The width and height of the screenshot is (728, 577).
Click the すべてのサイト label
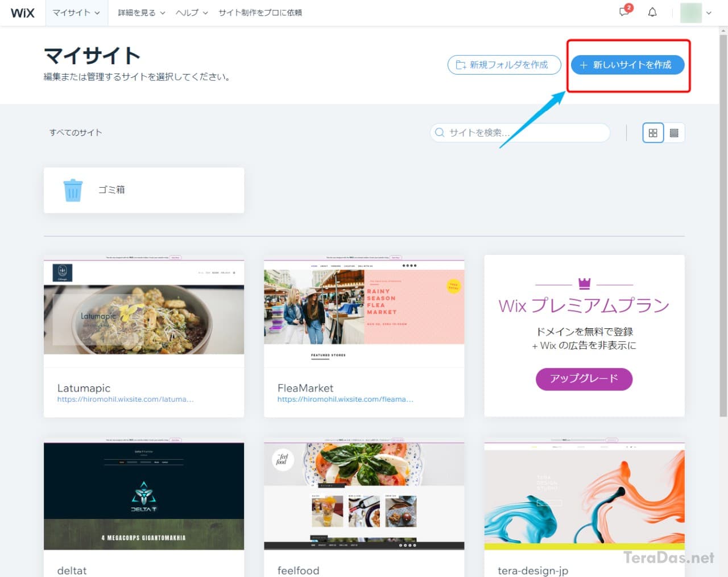76,133
